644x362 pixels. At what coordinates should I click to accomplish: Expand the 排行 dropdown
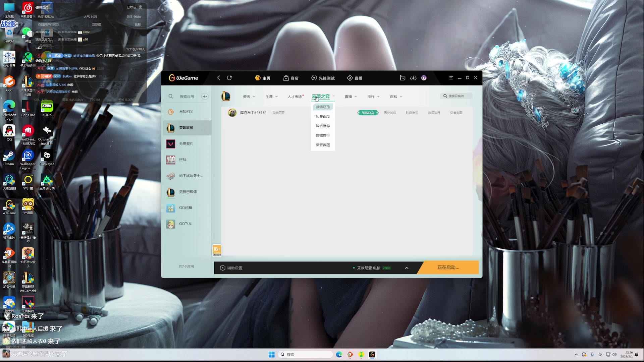tap(373, 97)
